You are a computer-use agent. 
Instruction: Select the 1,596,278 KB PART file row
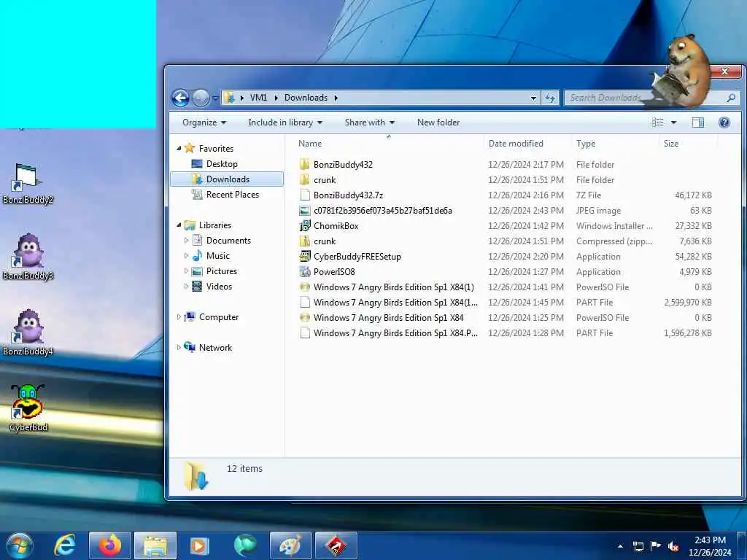tap(505, 332)
